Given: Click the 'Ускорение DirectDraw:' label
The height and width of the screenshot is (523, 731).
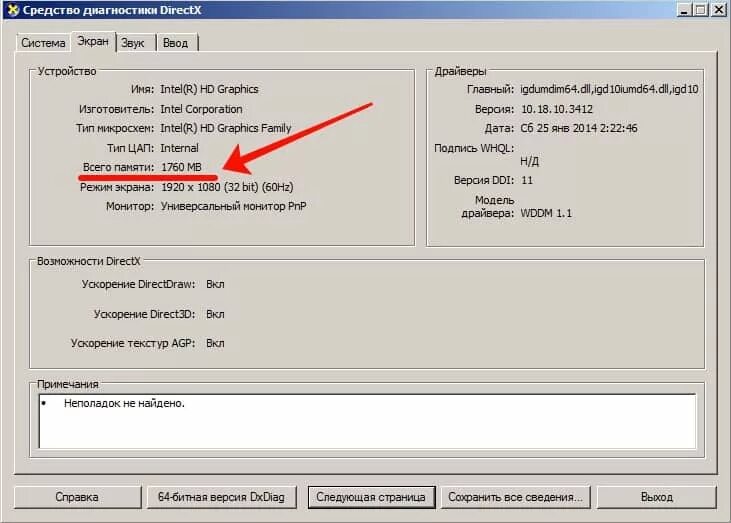Looking at the screenshot, I should point(138,284).
